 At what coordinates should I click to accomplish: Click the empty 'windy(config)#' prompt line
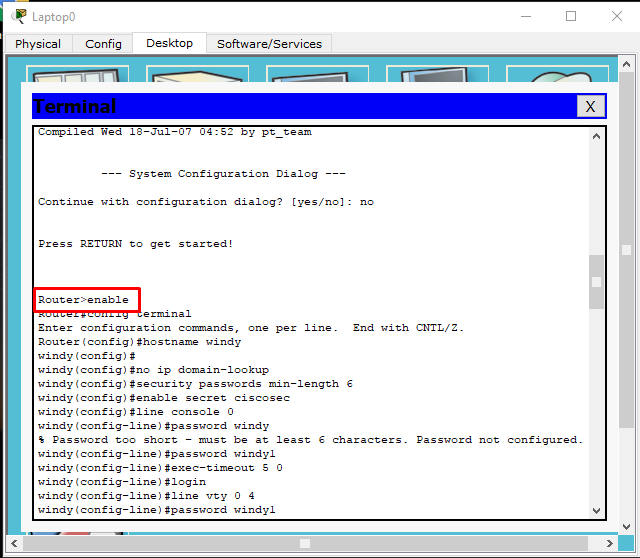[x=87, y=356]
